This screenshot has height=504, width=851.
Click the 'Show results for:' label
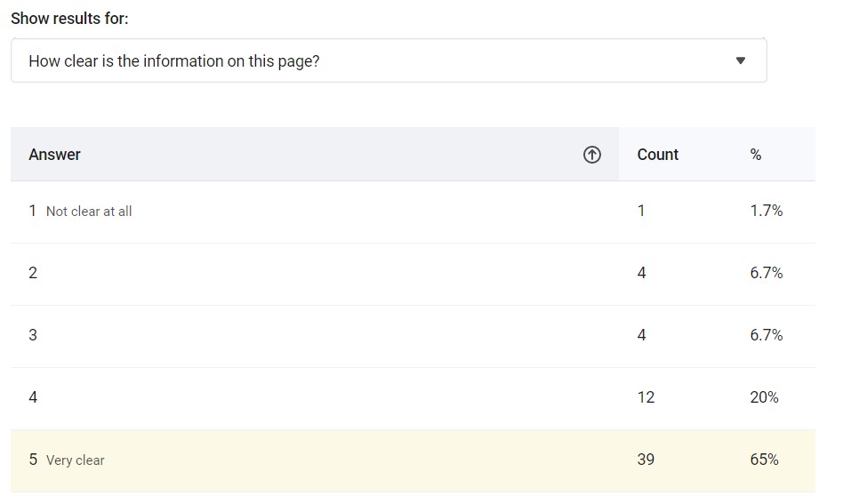coord(69,19)
